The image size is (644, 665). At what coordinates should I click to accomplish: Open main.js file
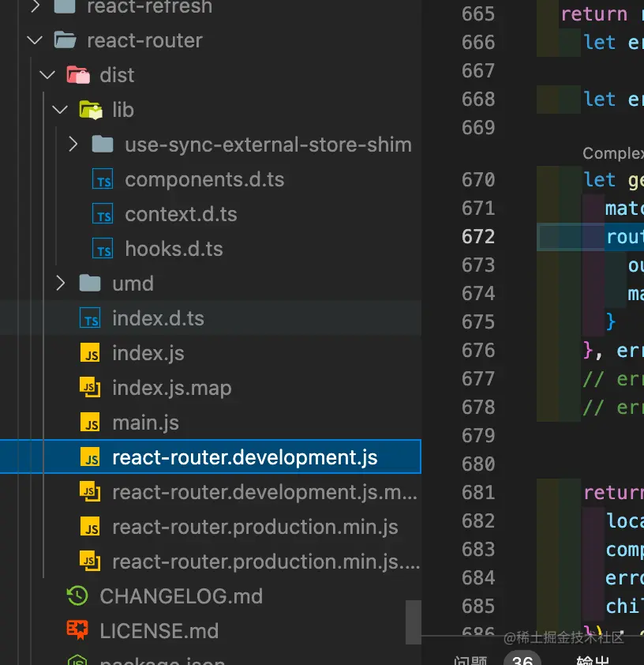[x=146, y=423]
